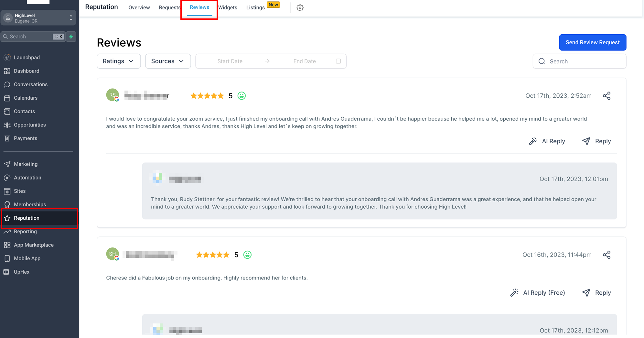
Task: Click the smiley sentiment icon on first review
Action: pos(242,96)
